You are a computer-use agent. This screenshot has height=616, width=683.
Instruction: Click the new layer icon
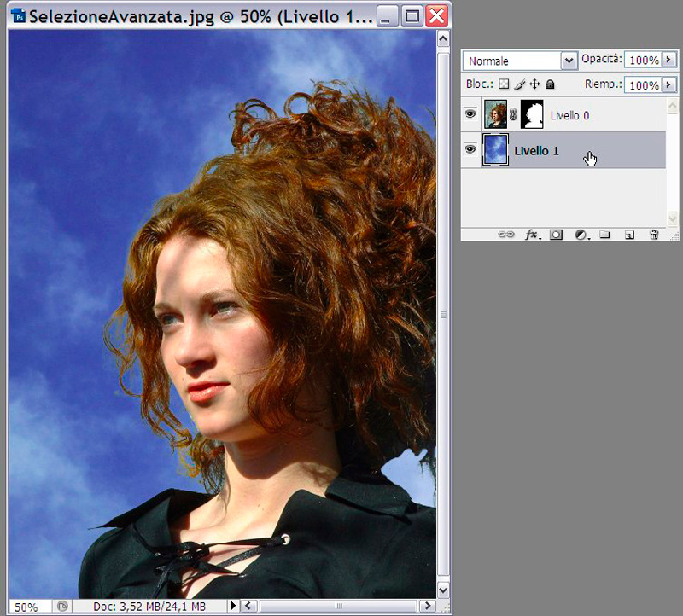[x=629, y=234]
